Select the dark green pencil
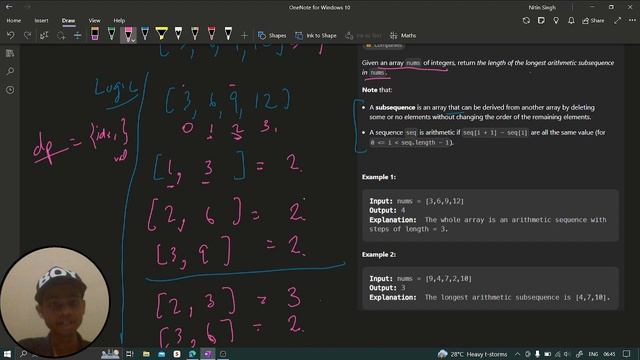 195,34
